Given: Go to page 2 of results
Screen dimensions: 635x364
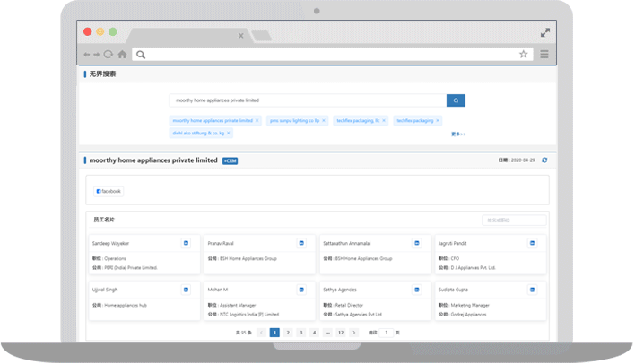Looking at the screenshot, I should point(288,333).
